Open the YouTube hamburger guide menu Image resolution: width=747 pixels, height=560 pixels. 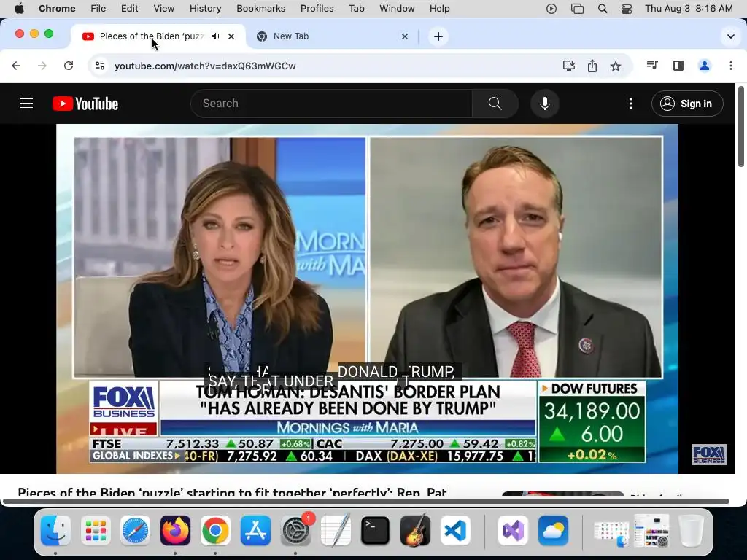(x=26, y=104)
